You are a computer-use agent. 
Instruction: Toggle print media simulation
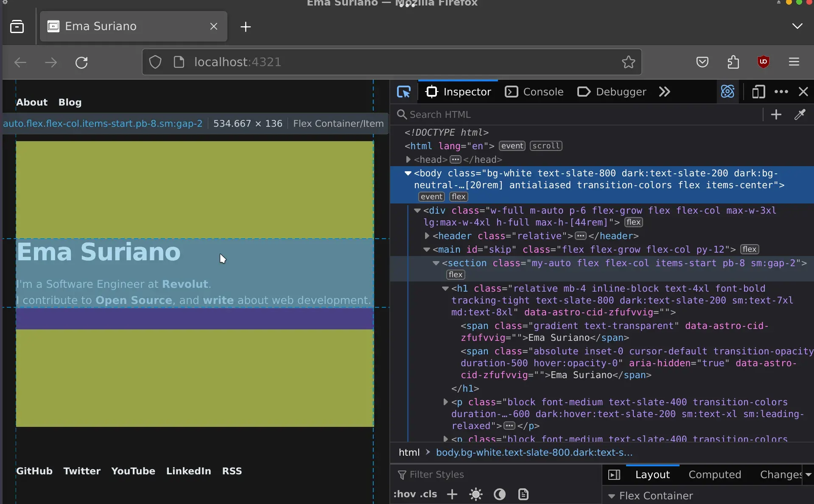click(523, 494)
